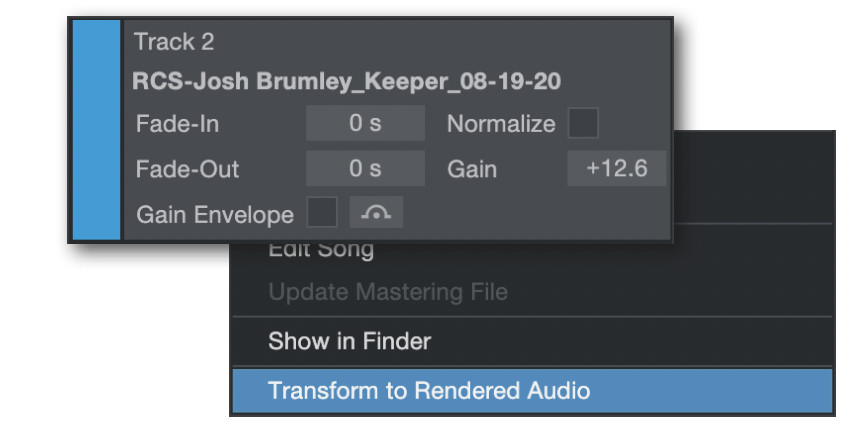Viewport: 860px width, 430px height.
Task: Click the Track 2 label
Action: 174,42
